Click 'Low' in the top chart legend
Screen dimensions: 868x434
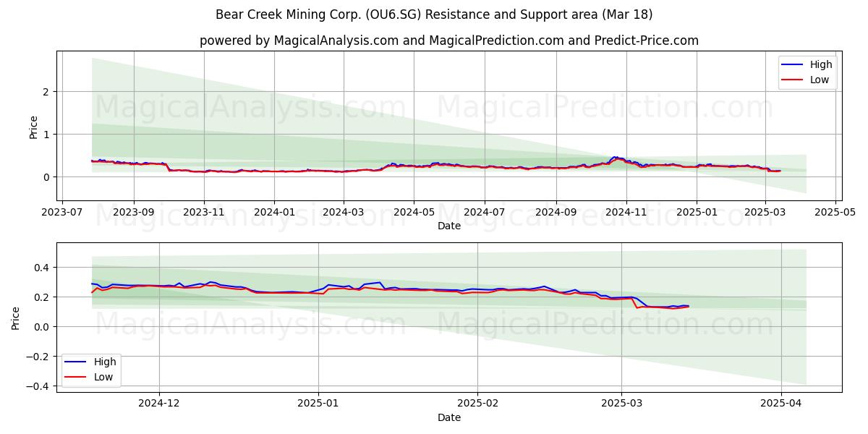820,80
